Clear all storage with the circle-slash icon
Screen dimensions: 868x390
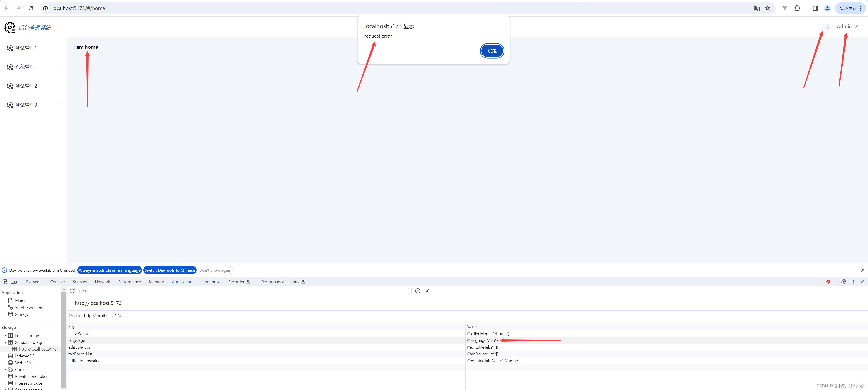pos(417,291)
